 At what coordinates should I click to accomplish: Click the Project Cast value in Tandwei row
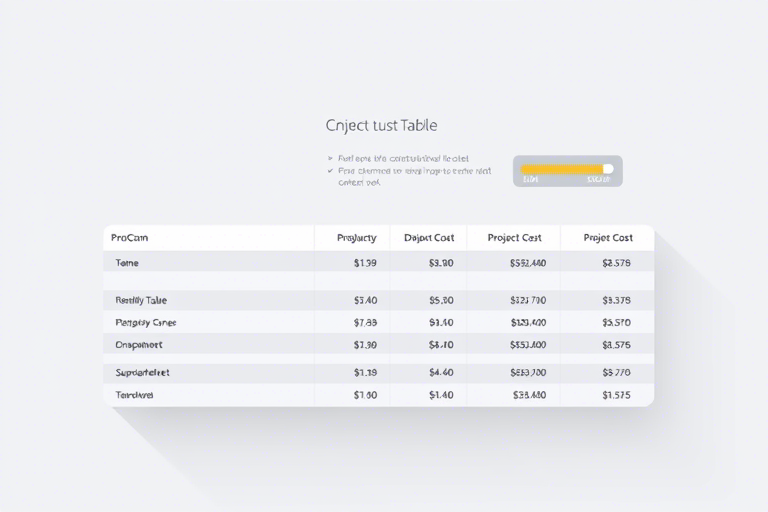pyautogui.click(x=529, y=395)
